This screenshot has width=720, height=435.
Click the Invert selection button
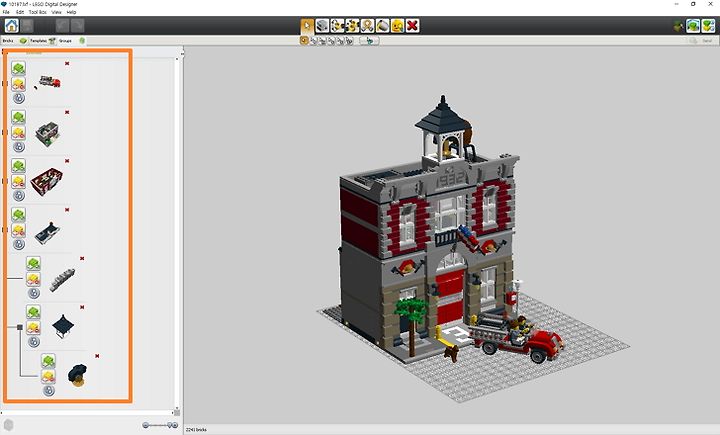click(369, 41)
